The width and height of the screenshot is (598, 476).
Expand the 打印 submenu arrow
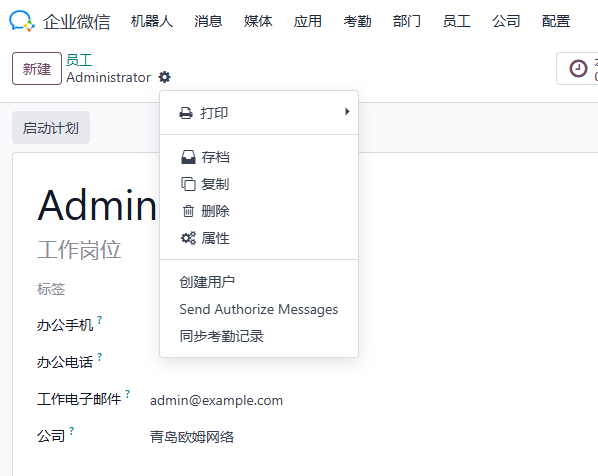click(347, 112)
